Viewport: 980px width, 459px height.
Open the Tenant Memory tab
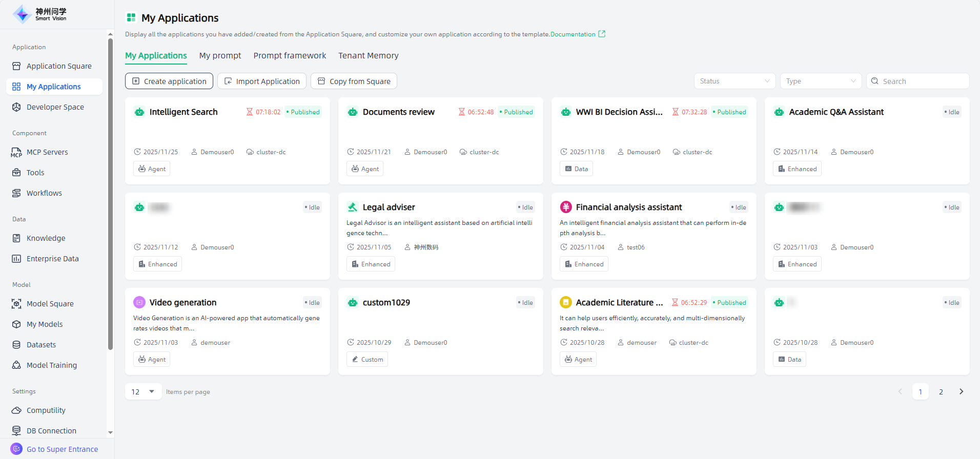[x=368, y=56]
